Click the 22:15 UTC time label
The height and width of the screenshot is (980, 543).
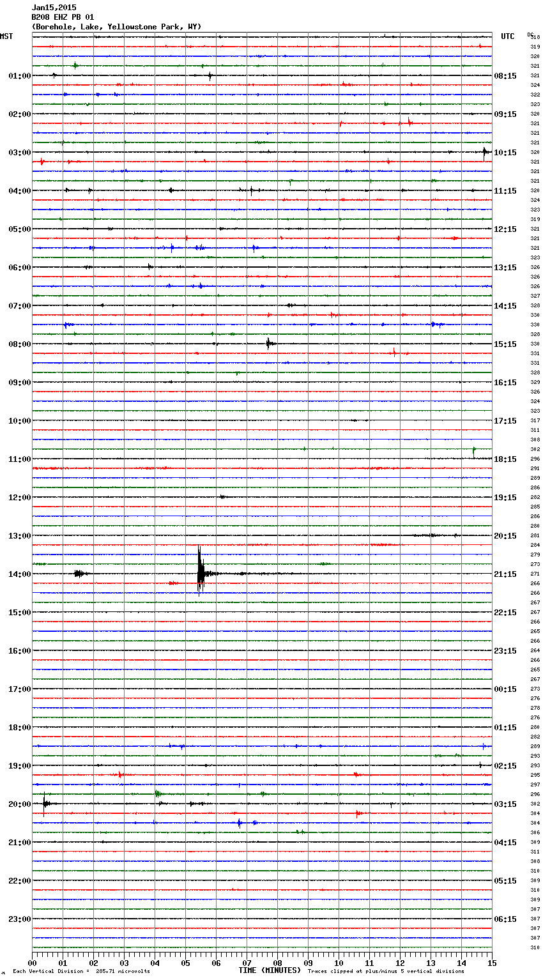505,613
